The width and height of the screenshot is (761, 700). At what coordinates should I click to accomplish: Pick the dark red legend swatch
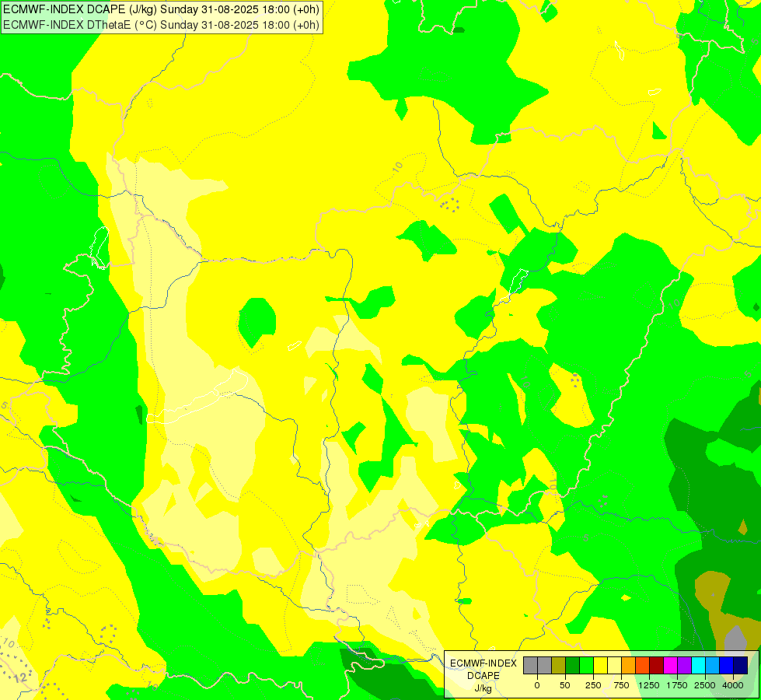tap(657, 666)
